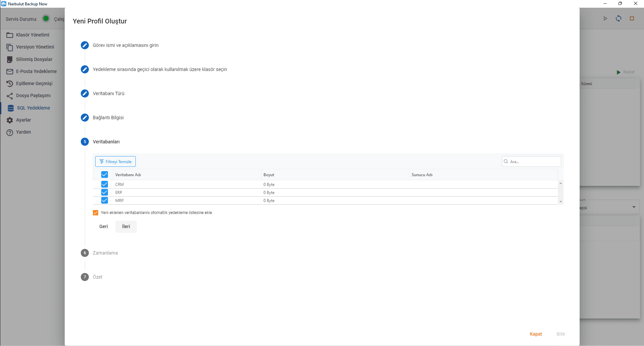Screen dimensions: 644x346
Task: Open E-Posta Yedekleme in the sidebar
Action: [36, 71]
